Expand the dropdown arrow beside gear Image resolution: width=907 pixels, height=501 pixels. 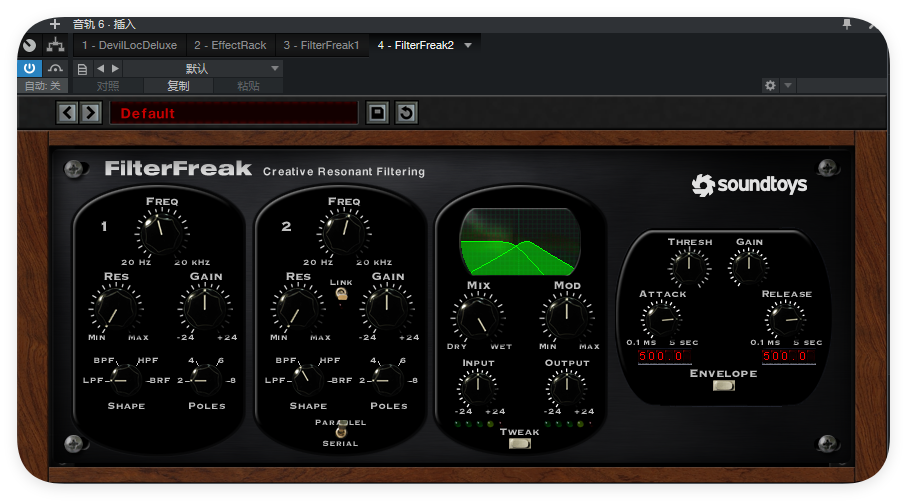click(x=788, y=86)
